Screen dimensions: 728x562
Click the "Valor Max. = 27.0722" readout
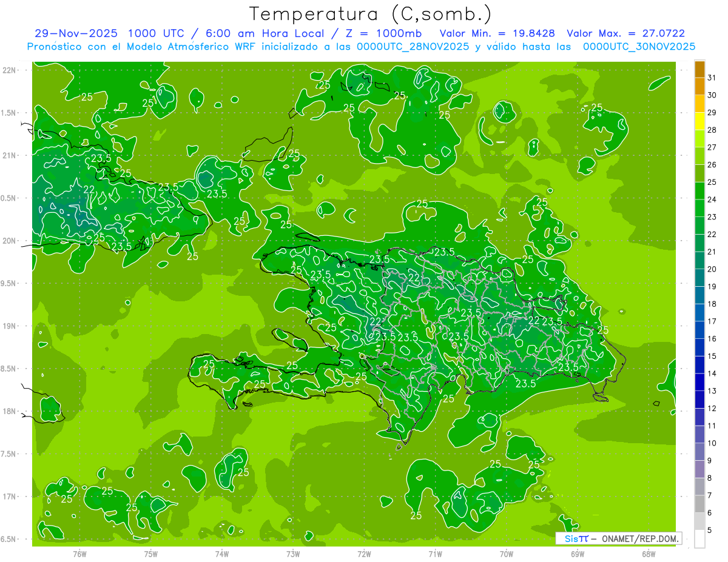click(625, 33)
